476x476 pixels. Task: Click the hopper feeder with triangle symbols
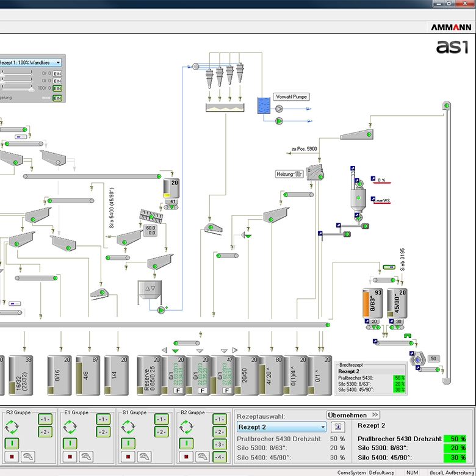pyautogui.click(x=150, y=289)
